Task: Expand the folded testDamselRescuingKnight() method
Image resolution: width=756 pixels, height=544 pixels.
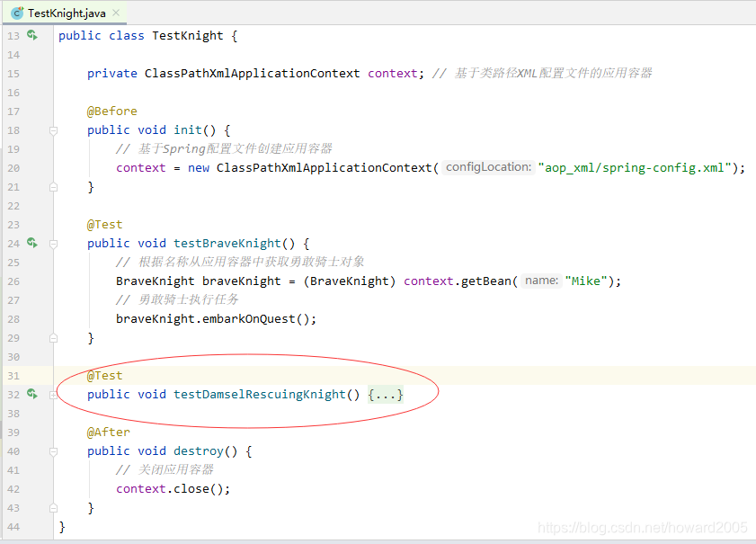Action: 54,395
